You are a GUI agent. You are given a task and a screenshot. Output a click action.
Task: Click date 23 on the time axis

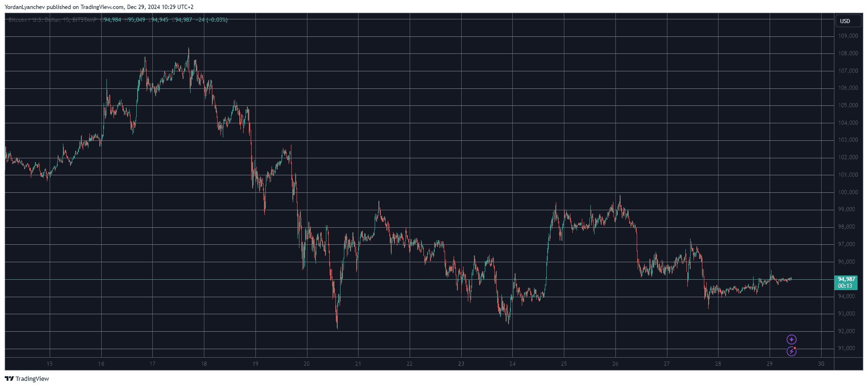(461, 364)
